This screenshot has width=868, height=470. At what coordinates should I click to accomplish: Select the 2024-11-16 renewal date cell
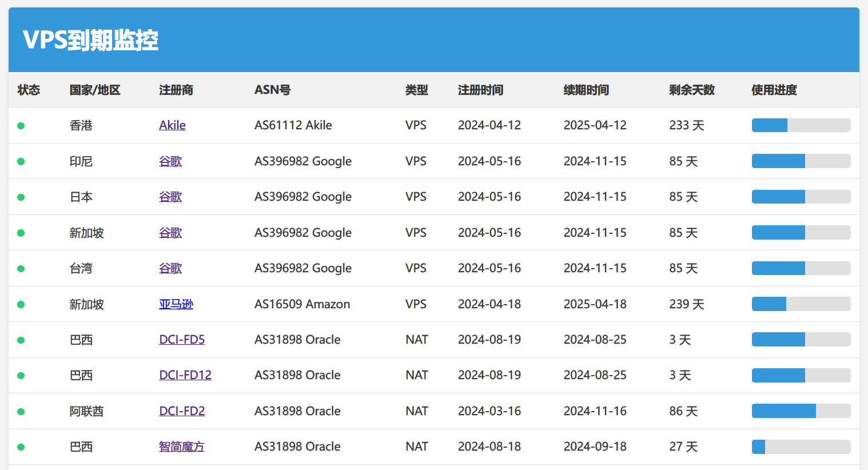(595, 411)
